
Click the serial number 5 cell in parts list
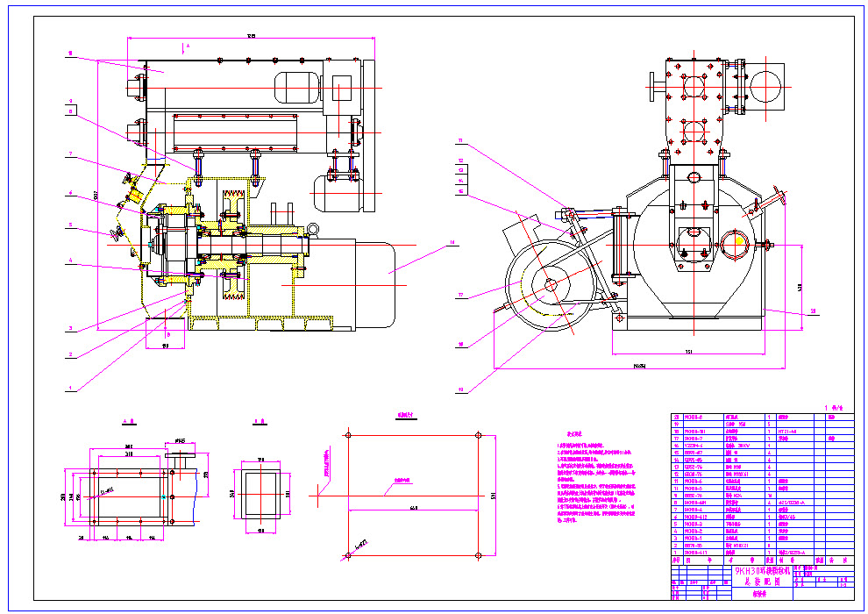[x=676, y=524]
